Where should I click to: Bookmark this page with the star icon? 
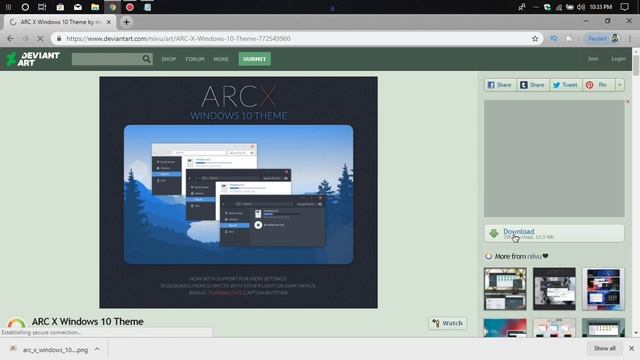(535, 38)
